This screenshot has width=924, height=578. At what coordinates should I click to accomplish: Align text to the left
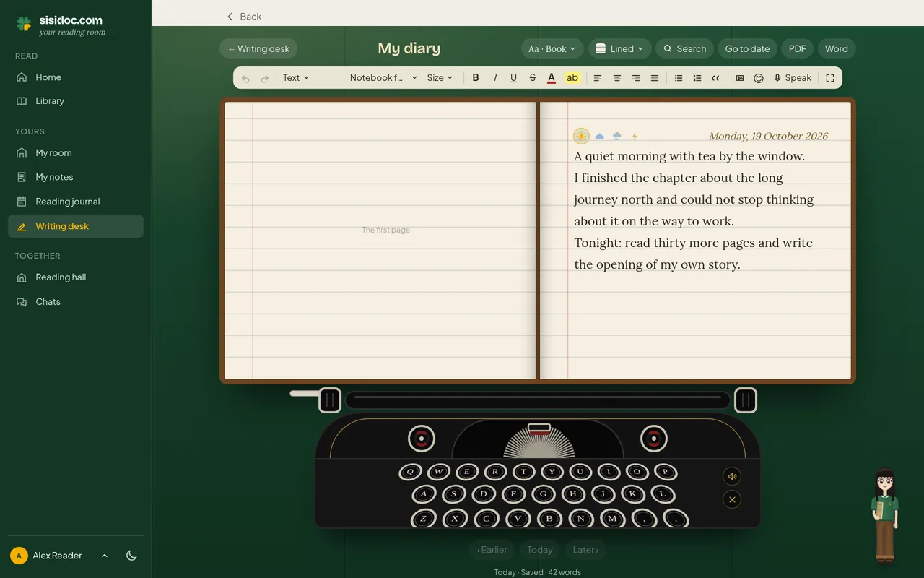coord(598,78)
